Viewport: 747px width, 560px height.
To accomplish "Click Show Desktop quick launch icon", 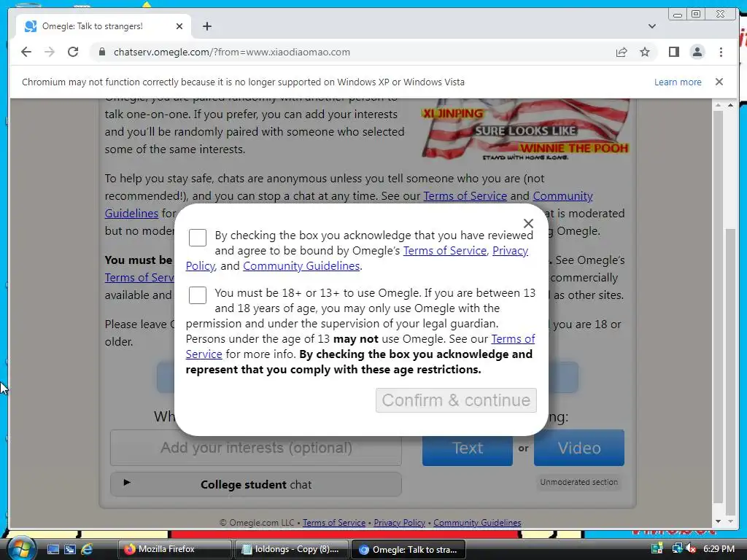I will click(x=53, y=549).
